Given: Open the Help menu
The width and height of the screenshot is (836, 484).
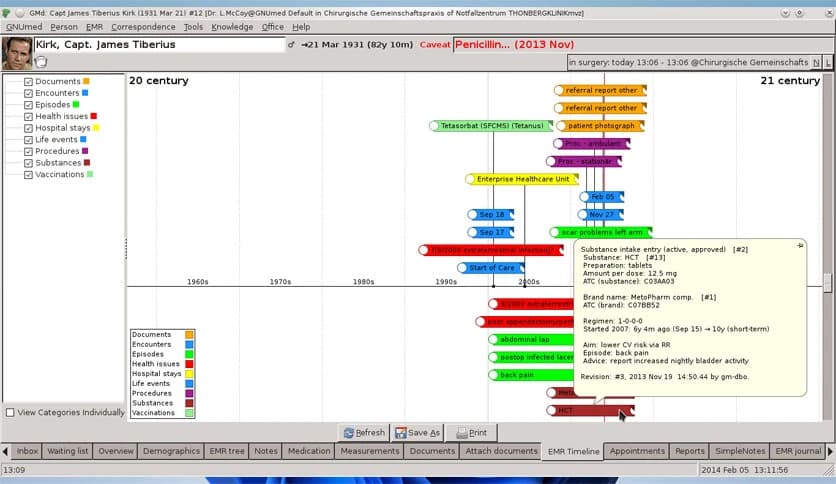Looking at the screenshot, I should coord(301,27).
